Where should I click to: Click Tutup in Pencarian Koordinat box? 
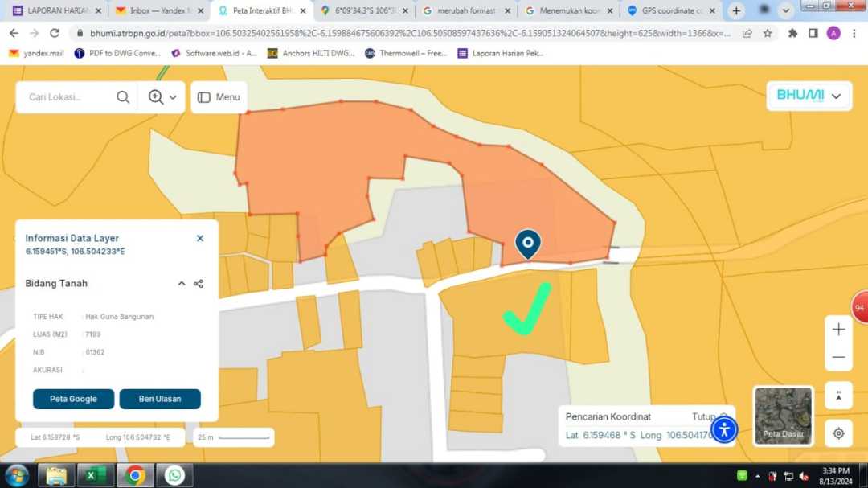[704, 416]
